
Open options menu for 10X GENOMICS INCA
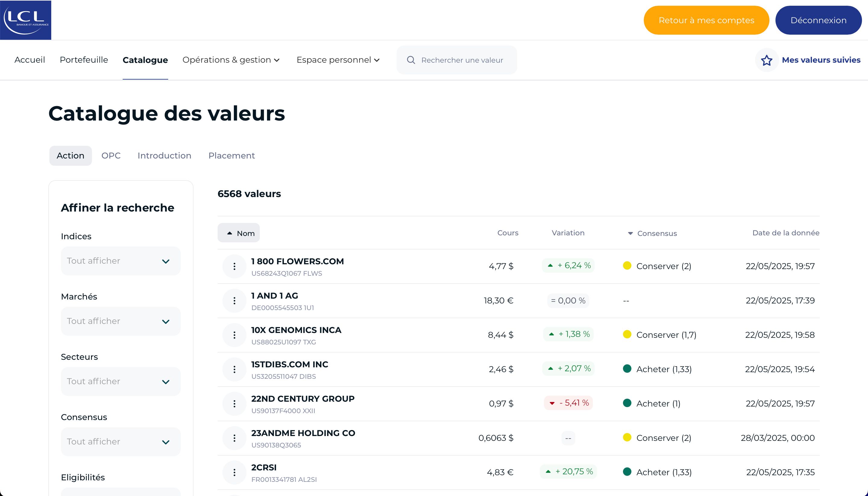tap(234, 335)
